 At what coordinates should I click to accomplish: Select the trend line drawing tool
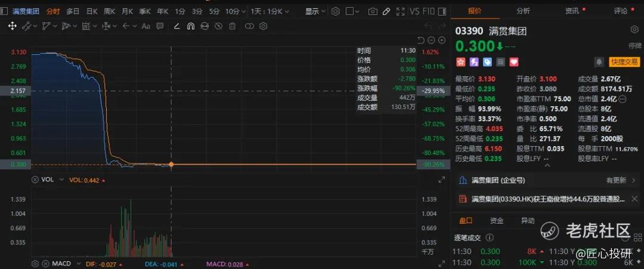click(x=26, y=26)
